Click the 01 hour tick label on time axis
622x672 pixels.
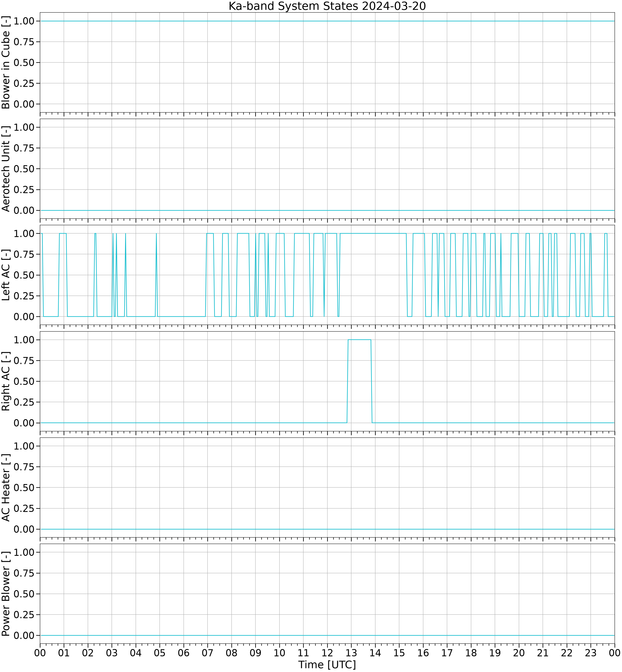[x=64, y=653]
